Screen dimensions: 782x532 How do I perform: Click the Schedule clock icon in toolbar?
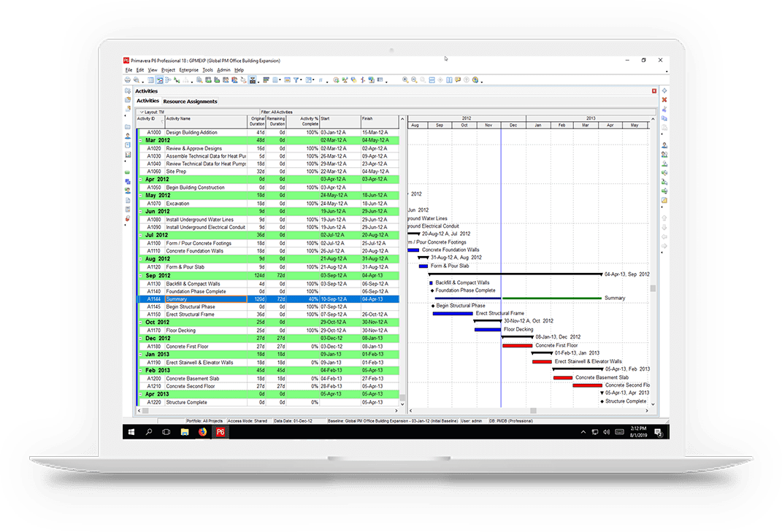(336, 80)
